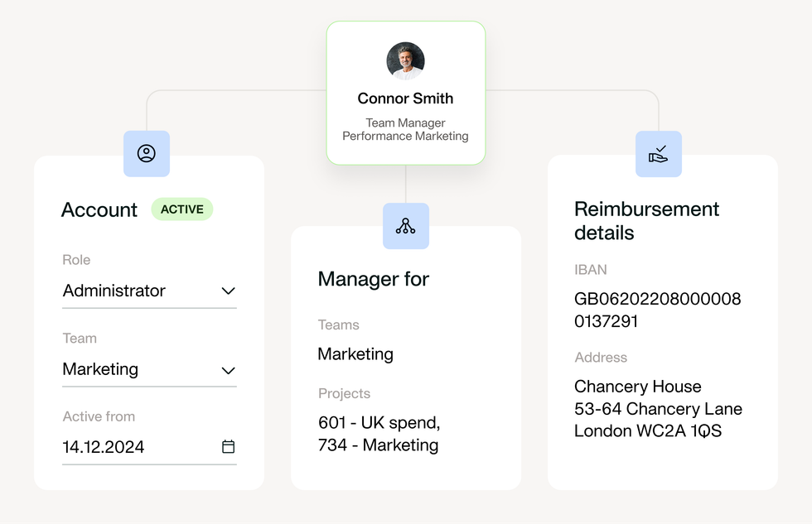This screenshot has height=524, width=812.
Task: Click the person icon above the Account card
Action: [x=147, y=154]
